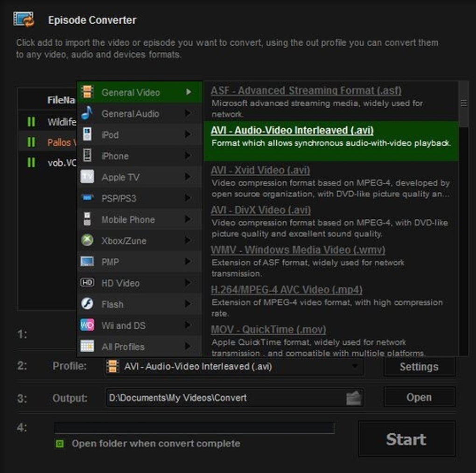The height and width of the screenshot is (473, 476).
Task: Select the Wii and DS menu category
Action: pos(140,325)
